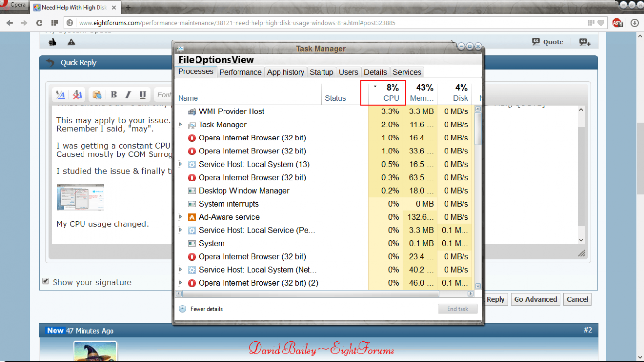Open Speed Dial grid beside reload button

(x=55, y=23)
